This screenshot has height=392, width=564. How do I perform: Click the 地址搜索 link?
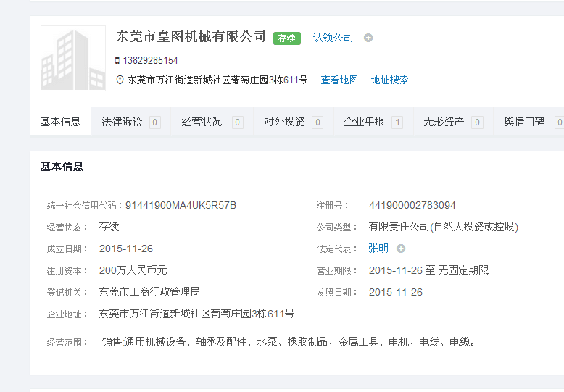coord(389,80)
